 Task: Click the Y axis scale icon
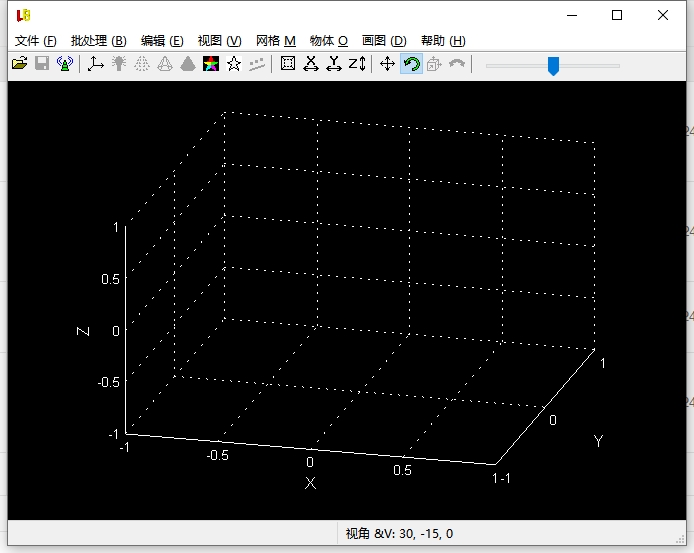coord(334,64)
